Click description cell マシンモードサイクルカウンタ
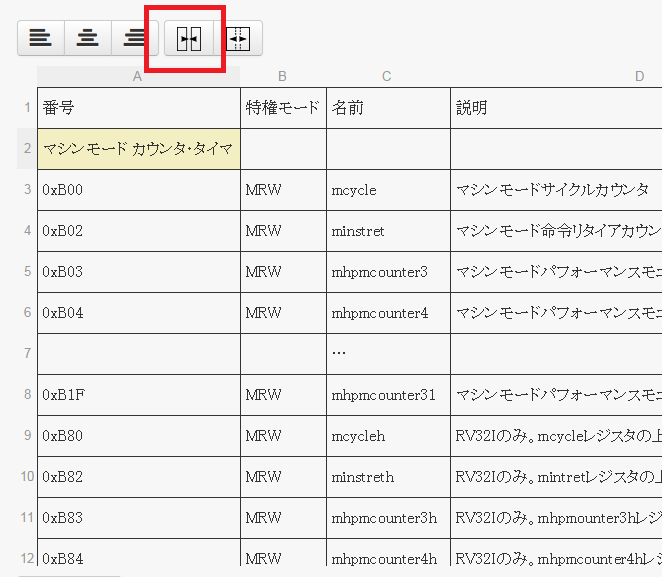 click(x=556, y=190)
